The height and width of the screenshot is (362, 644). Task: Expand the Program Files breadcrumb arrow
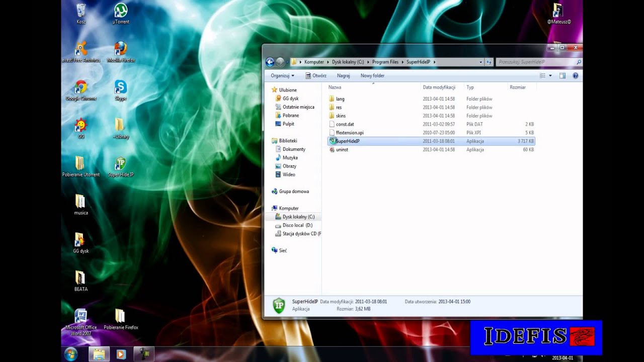click(x=403, y=62)
